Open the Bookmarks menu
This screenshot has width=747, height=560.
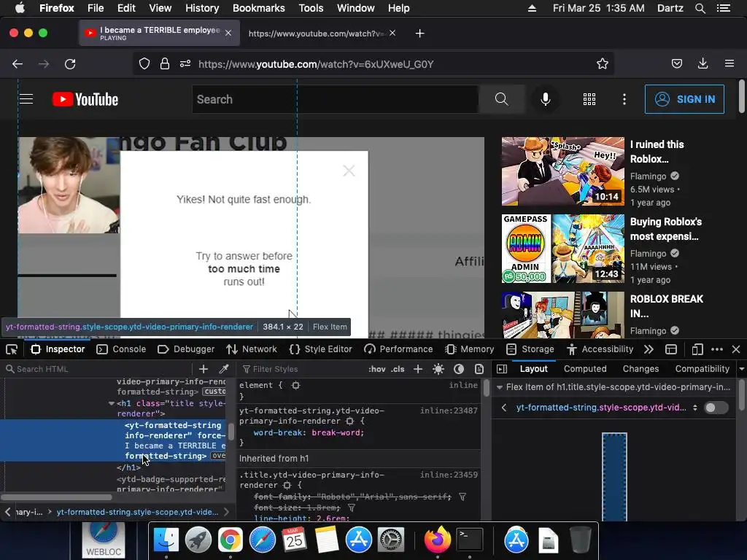click(x=259, y=8)
